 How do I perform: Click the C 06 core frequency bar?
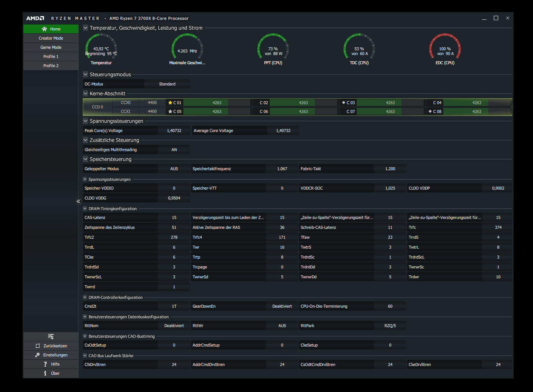(x=304, y=111)
